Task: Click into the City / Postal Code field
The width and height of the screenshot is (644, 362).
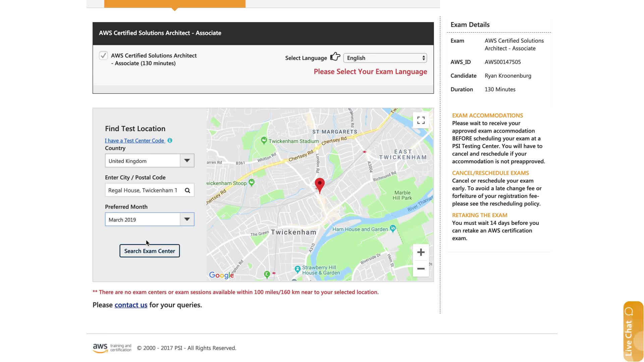Action: (143, 190)
